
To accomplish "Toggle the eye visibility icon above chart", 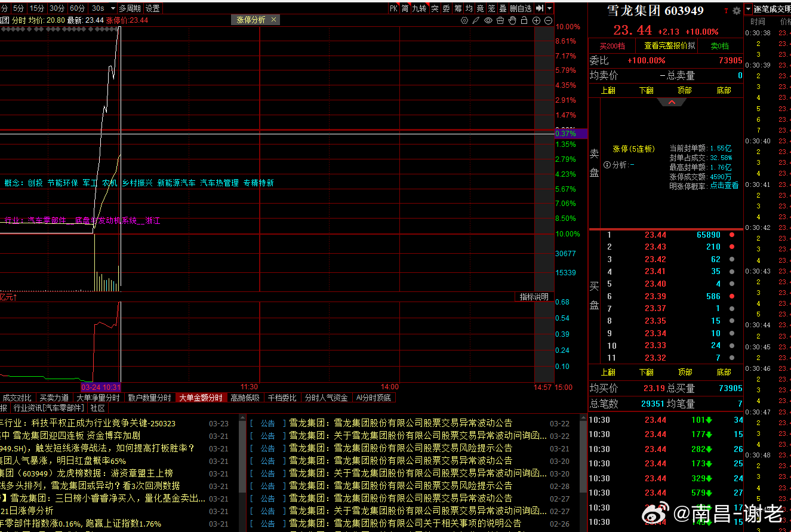I will [x=488, y=20].
